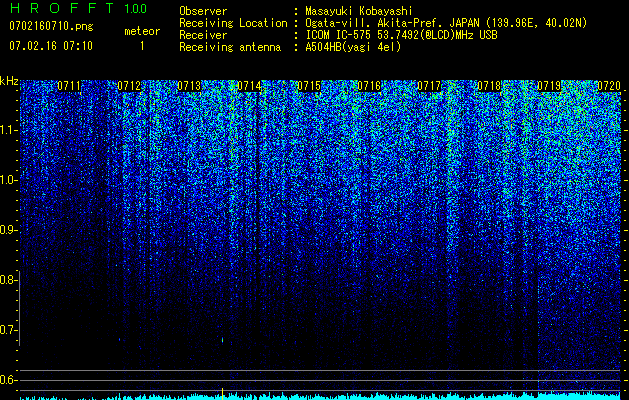
Task: Click the 0712 time marker label
Action: point(129,86)
